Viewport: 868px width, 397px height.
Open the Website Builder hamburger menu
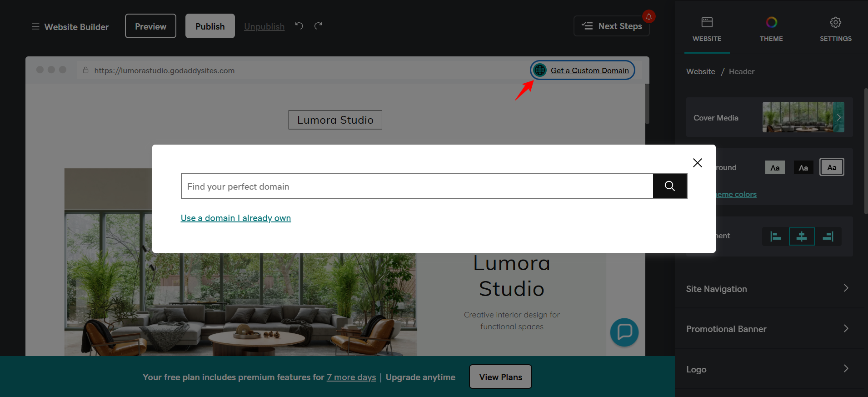click(x=35, y=27)
